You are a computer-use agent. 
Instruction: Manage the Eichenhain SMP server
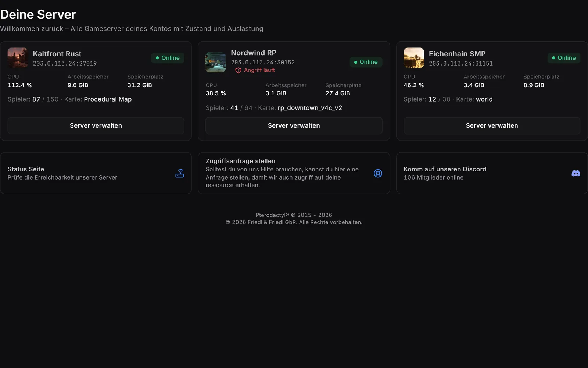[492, 126]
